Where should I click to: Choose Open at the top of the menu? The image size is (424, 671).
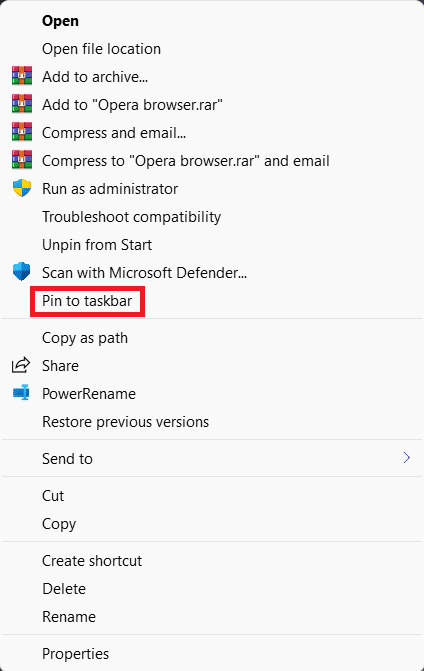tap(60, 21)
